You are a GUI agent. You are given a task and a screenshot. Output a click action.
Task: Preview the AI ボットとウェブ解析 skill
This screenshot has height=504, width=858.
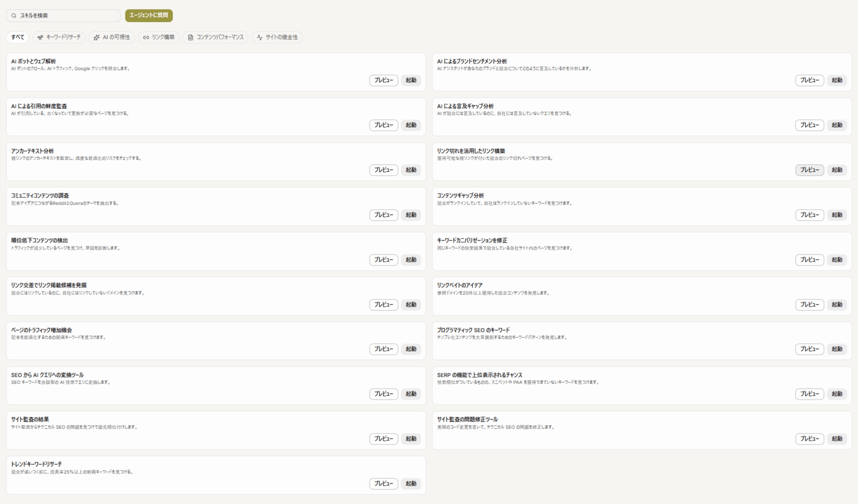point(383,80)
